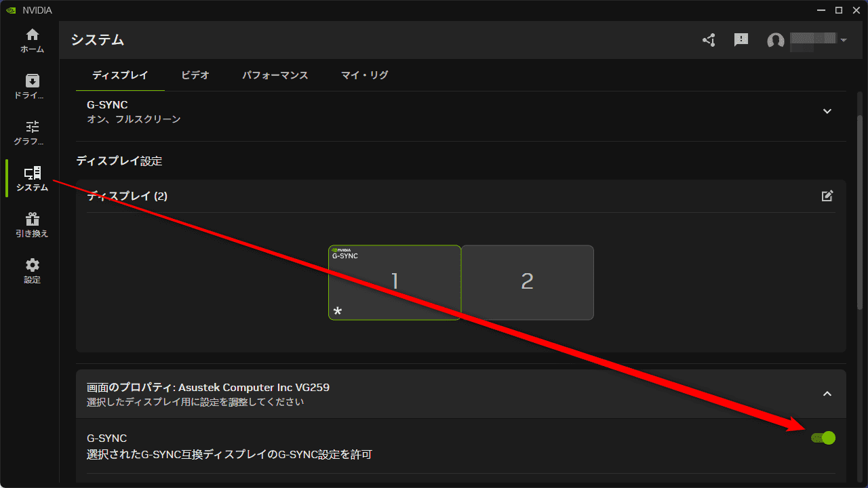The height and width of the screenshot is (488, 868).
Task: Select display 1 G-SYNC thumbnail
Action: point(395,282)
